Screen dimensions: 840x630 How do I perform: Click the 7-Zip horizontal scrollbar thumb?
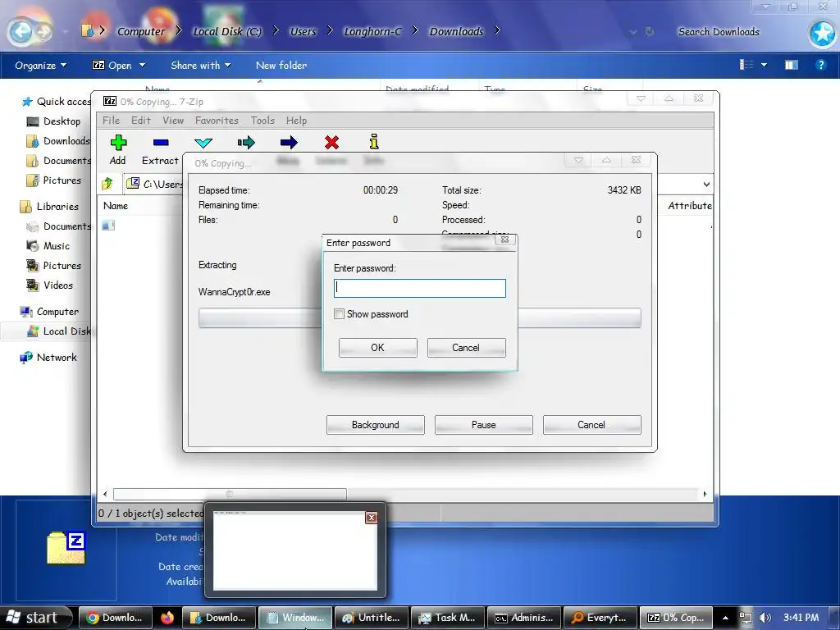click(230, 494)
